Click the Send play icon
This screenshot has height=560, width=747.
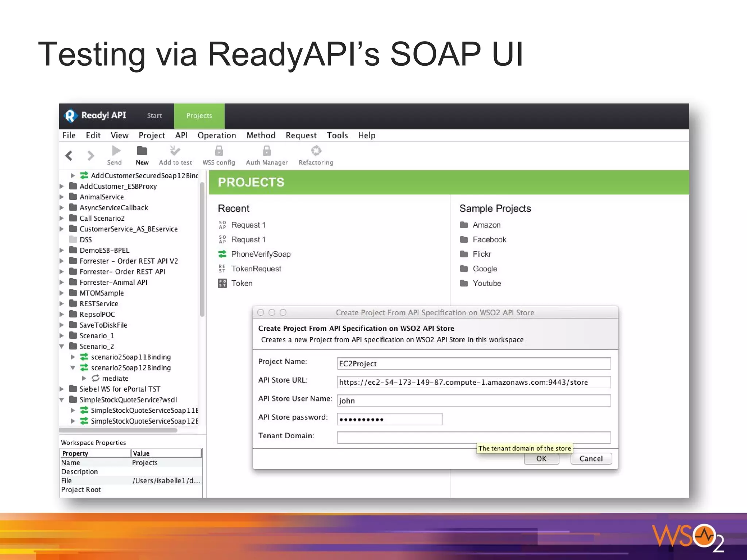tap(116, 151)
